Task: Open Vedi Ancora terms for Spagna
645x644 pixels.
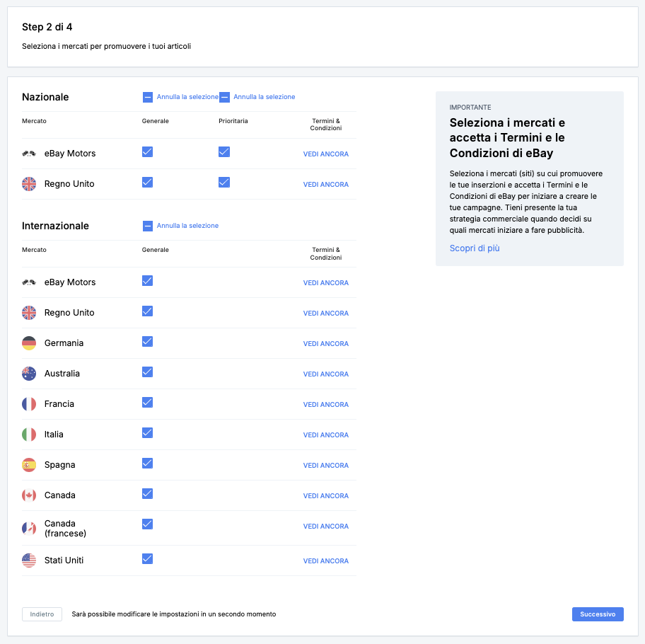Action: tap(325, 466)
